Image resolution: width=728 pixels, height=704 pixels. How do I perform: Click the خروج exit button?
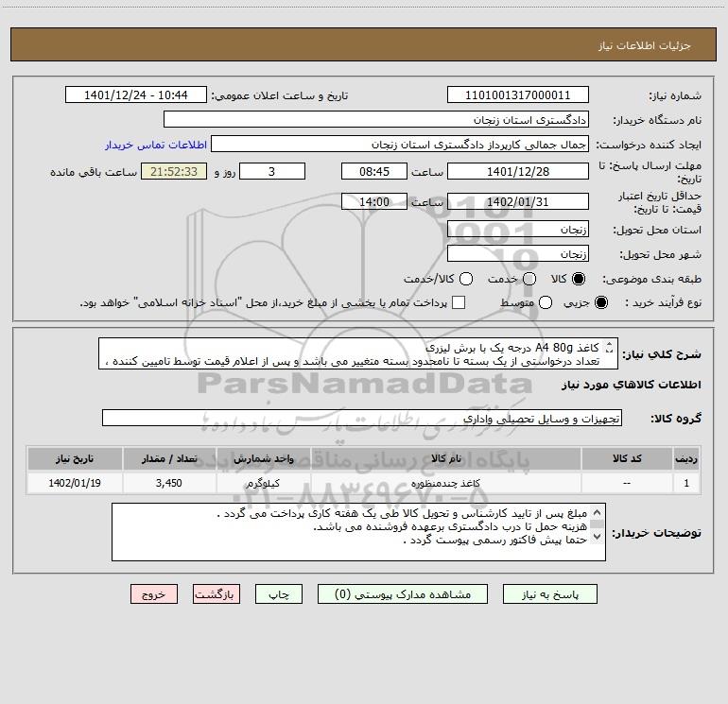click(154, 594)
